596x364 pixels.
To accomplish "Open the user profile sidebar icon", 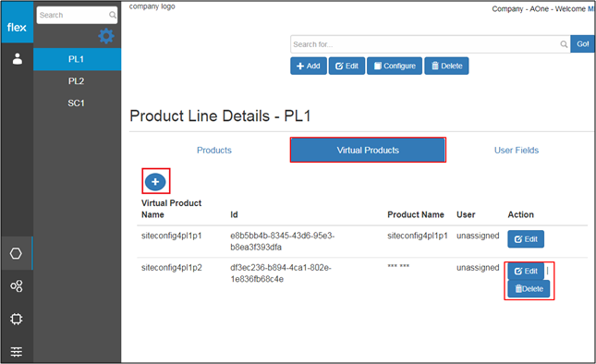I will coord(18,59).
